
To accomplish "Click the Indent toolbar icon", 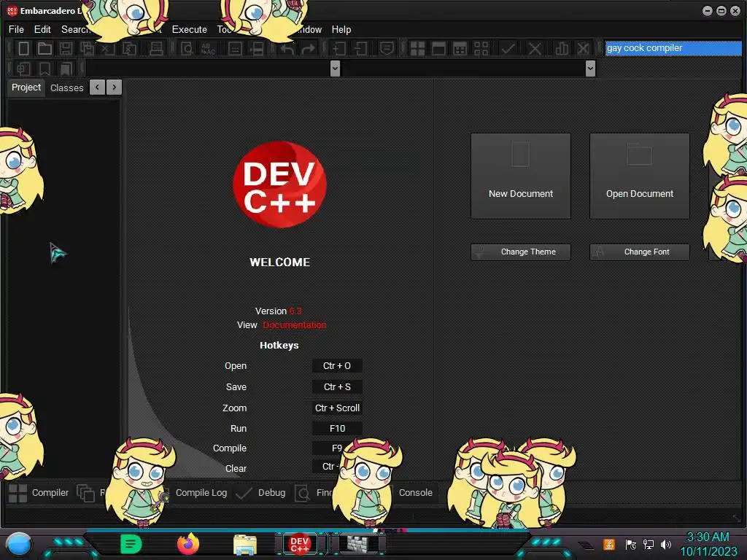I will (x=339, y=49).
